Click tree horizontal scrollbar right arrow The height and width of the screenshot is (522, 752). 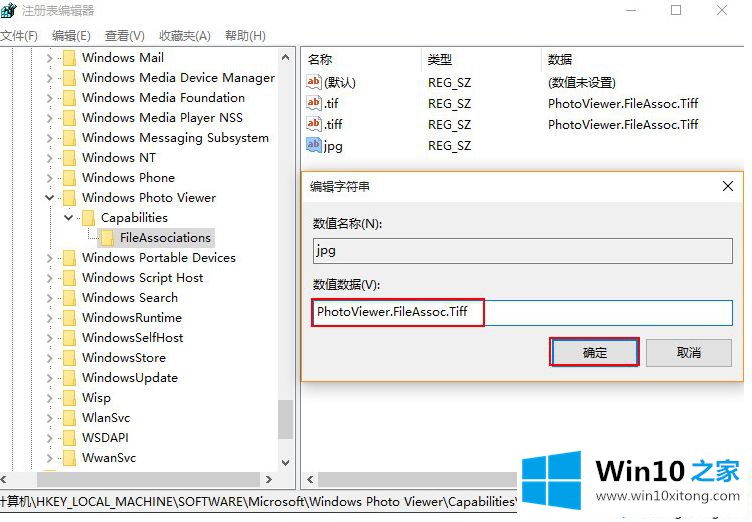point(269,479)
